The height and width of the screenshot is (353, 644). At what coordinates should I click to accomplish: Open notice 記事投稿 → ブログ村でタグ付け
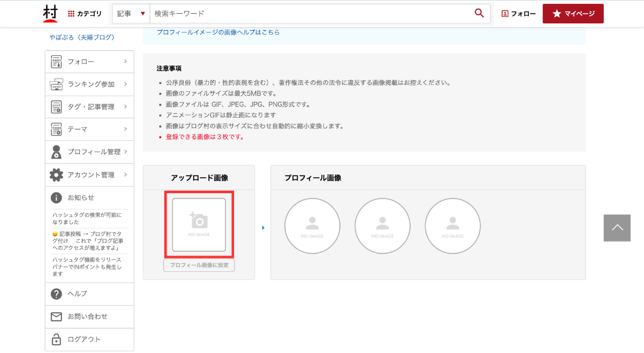[x=88, y=241]
